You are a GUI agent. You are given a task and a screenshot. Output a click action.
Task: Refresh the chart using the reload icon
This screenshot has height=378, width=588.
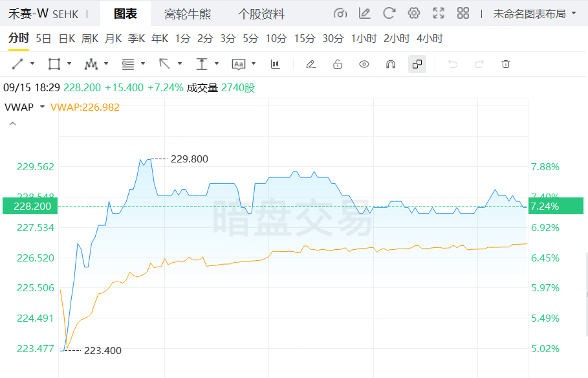(x=389, y=14)
